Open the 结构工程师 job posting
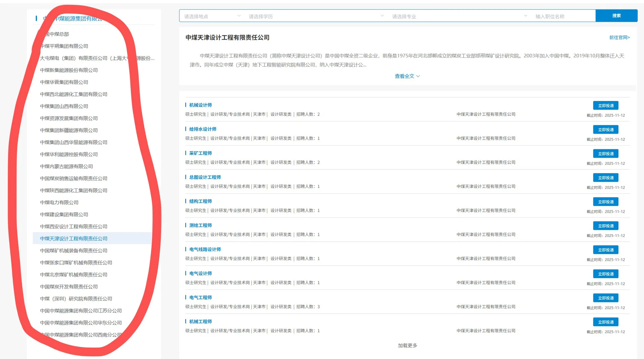 [x=200, y=201]
